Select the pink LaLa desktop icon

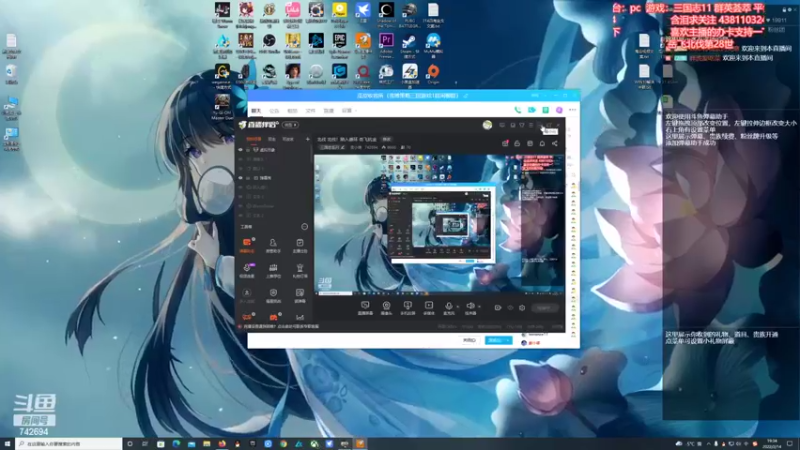click(x=292, y=10)
